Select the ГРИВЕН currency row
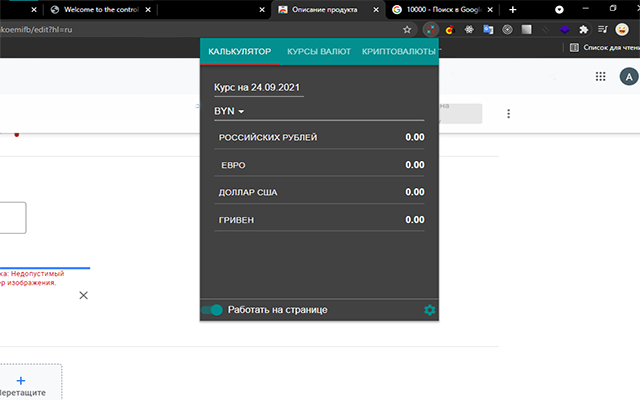This screenshot has width=640, height=400. [x=319, y=220]
